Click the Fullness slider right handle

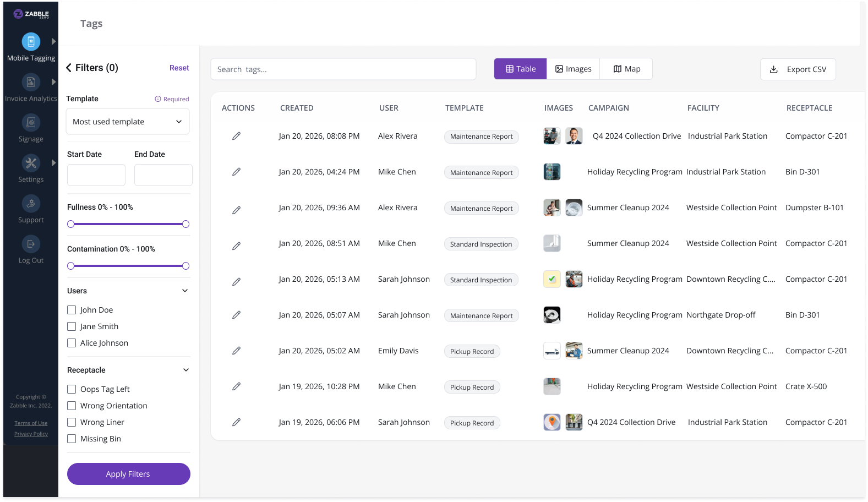coord(185,224)
